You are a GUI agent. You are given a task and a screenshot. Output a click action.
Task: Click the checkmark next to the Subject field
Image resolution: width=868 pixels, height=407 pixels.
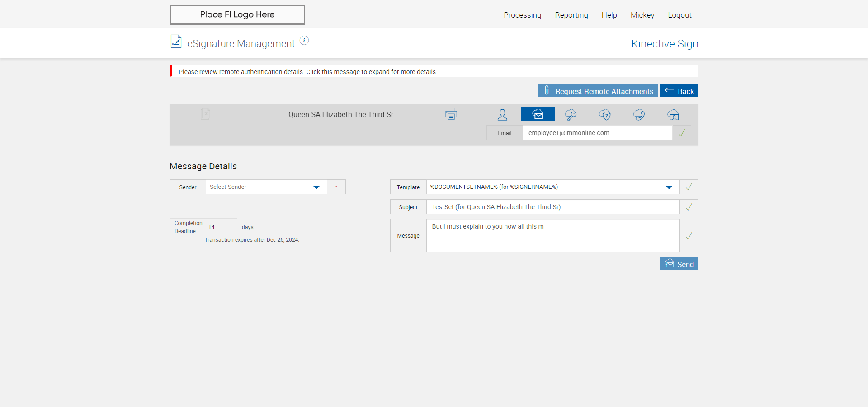(x=689, y=207)
